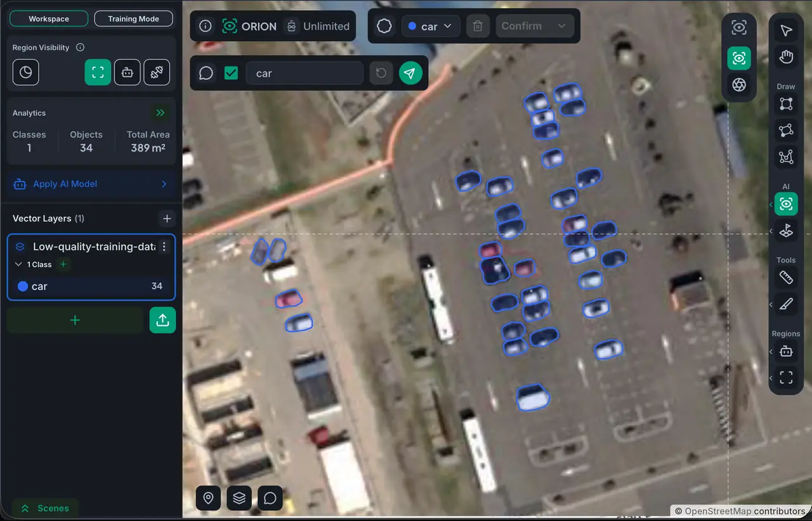
Task: Click the robot icon under Regions in right toolbar
Action: [x=786, y=351]
